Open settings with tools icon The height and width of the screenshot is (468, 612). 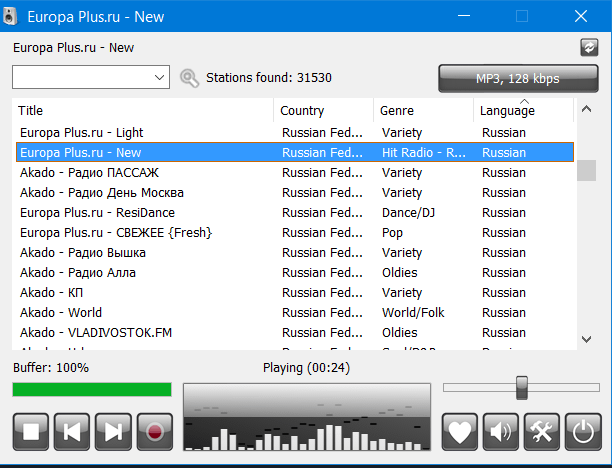(x=541, y=432)
